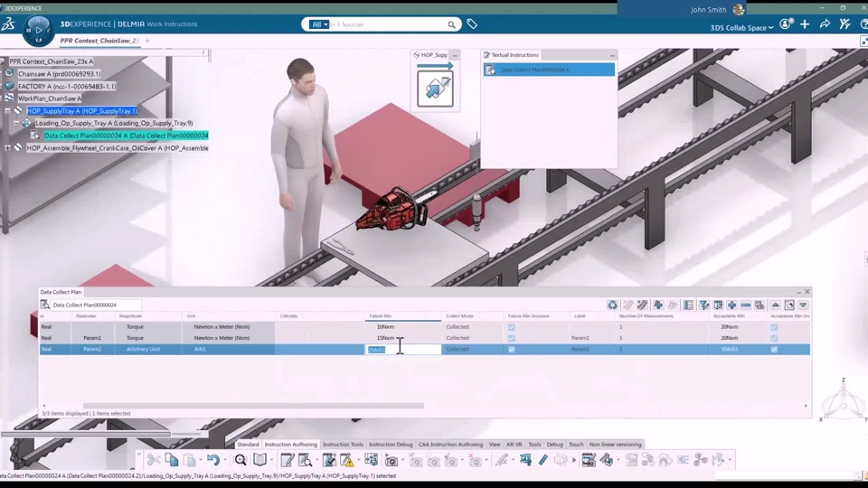Click the Data Collect Plan00000024 name field
868x488 pixels.
pos(96,305)
